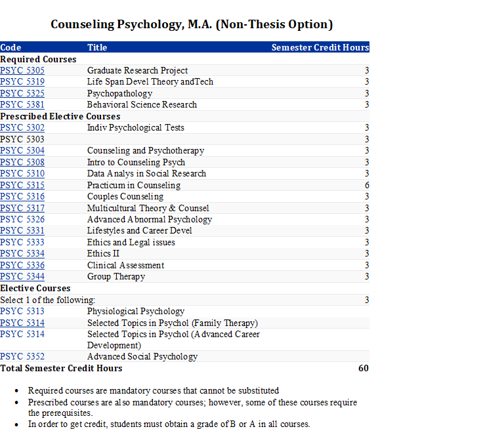The height and width of the screenshot is (429, 504).
Task: Follow the PSYC 5310 link
Action: pos(22,174)
